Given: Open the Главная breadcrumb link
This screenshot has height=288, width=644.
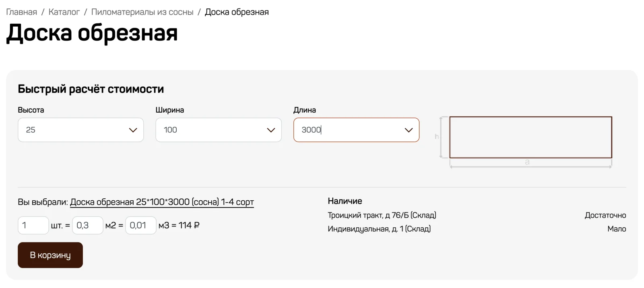Looking at the screenshot, I should tap(21, 12).
